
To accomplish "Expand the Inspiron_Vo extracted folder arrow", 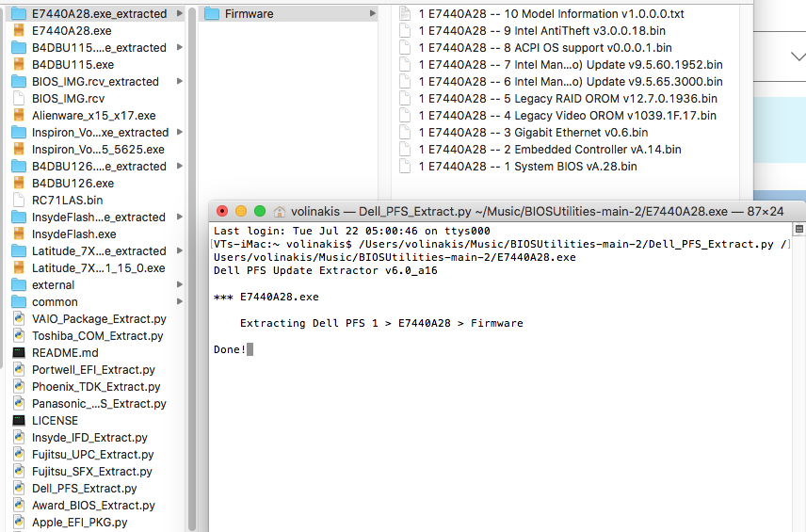I will click(x=180, y=132).
